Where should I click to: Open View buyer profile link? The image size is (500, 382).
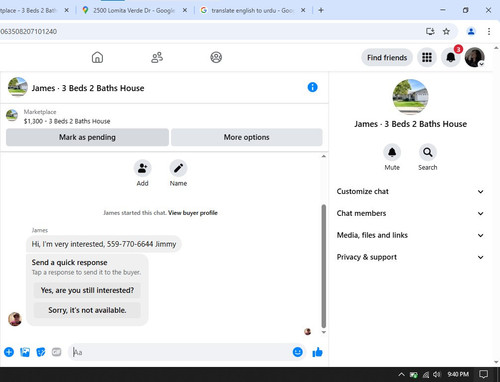pyautogui.click(x=193, y=213)
